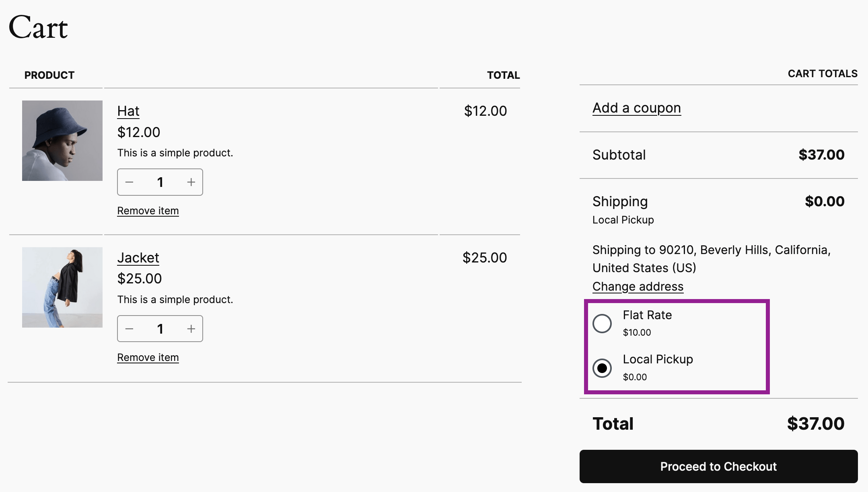868x492 pixels.
Task: Enable the currently unselected shipping radio button
Action: pos(602,323)
